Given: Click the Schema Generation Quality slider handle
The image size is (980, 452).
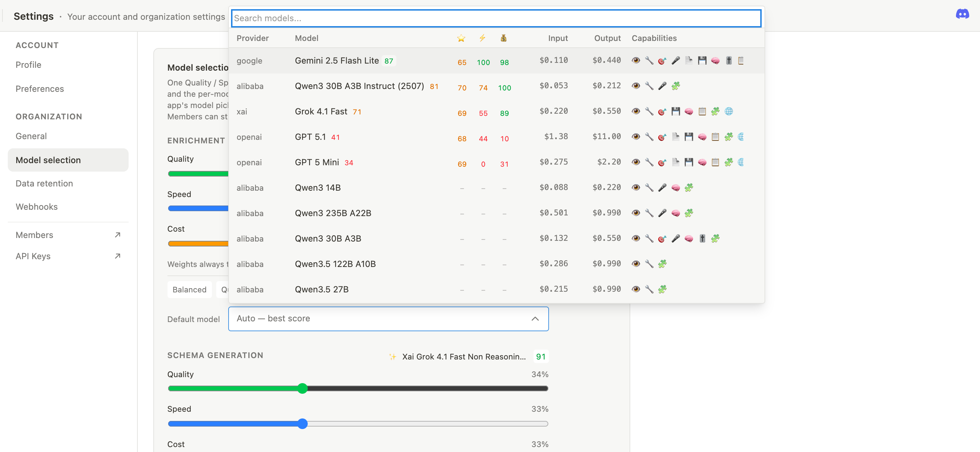Looking at the screenshot, I should pos(302,388).
